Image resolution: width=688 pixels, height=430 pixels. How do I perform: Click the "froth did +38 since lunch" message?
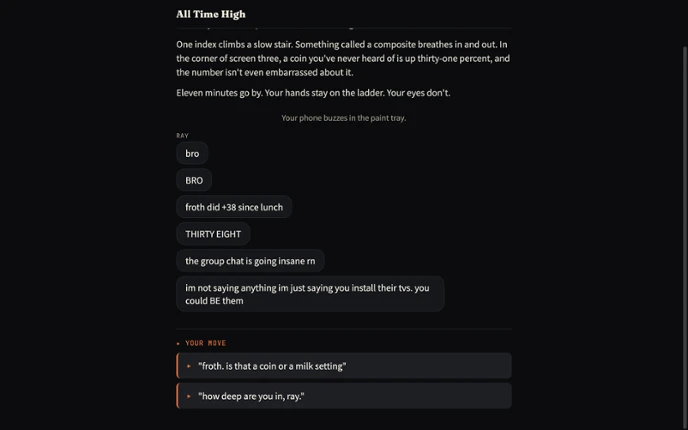[234, 207]
